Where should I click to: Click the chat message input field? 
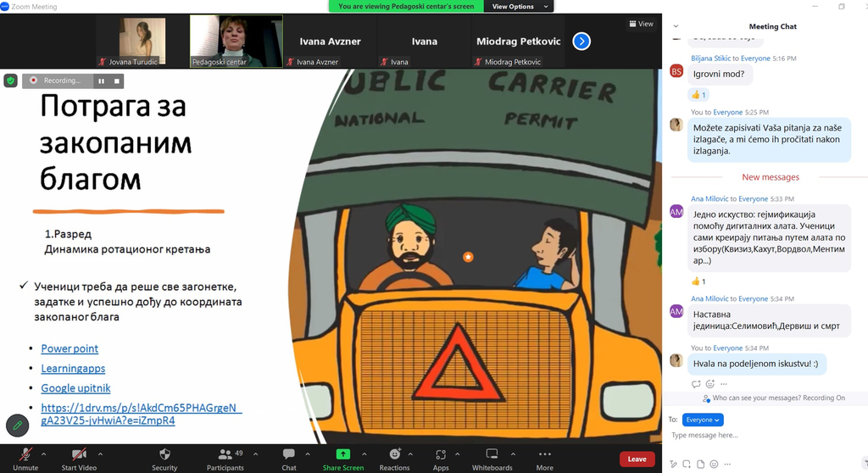tap(763, 436)
